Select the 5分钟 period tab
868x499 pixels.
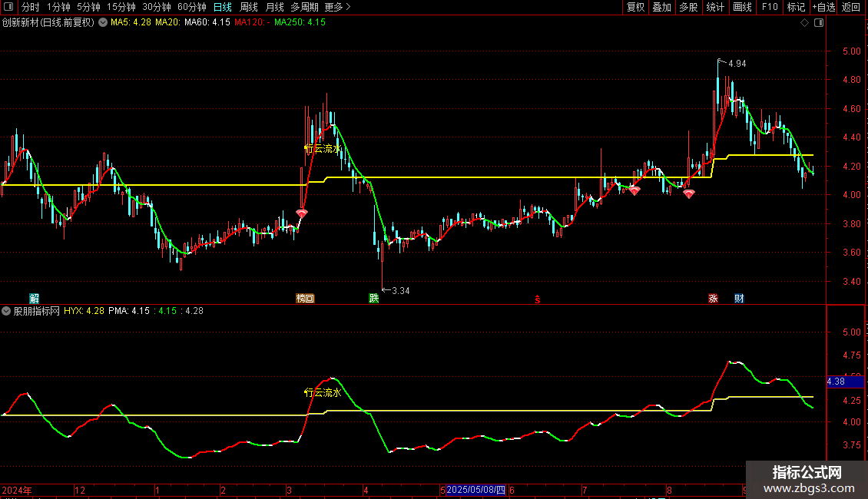(88, 7)
